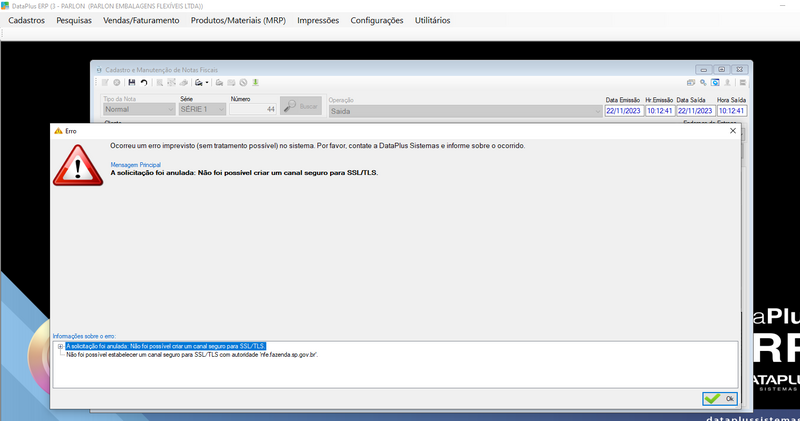Expand the first error tree node
The image size is (800, 421).
pos(60,346)
